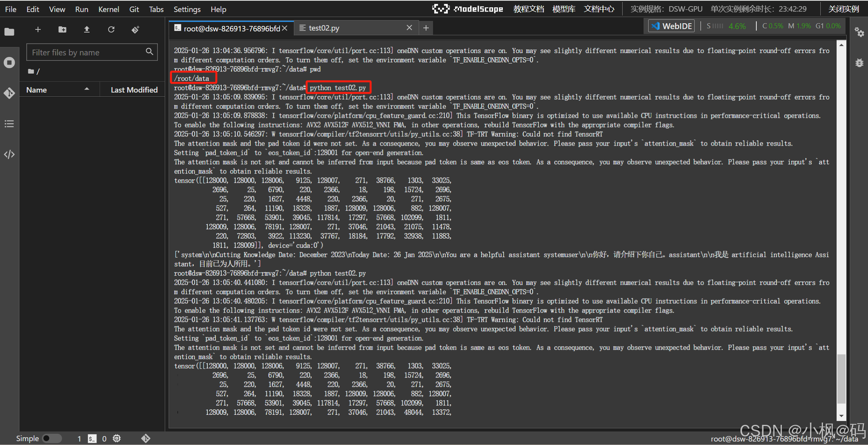This screenshot has width=868, height=445.
Task: Click the new launcher plus icon
Action: pyautogui.click(x=38, y=29)
